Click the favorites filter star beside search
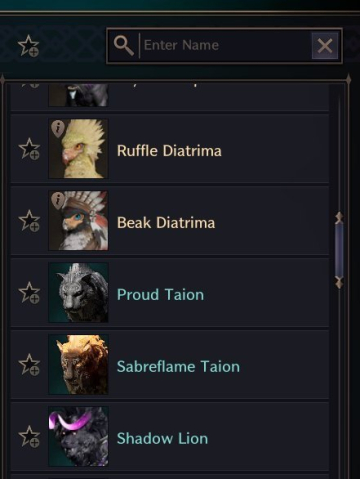Screen dimensions: 360x479 point(29,46)
